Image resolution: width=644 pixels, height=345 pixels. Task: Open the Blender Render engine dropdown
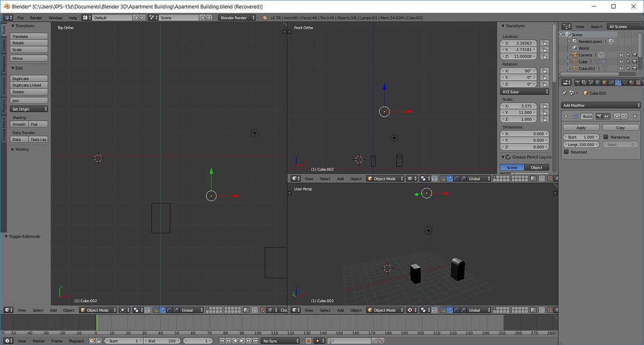(x=237, y=18)
